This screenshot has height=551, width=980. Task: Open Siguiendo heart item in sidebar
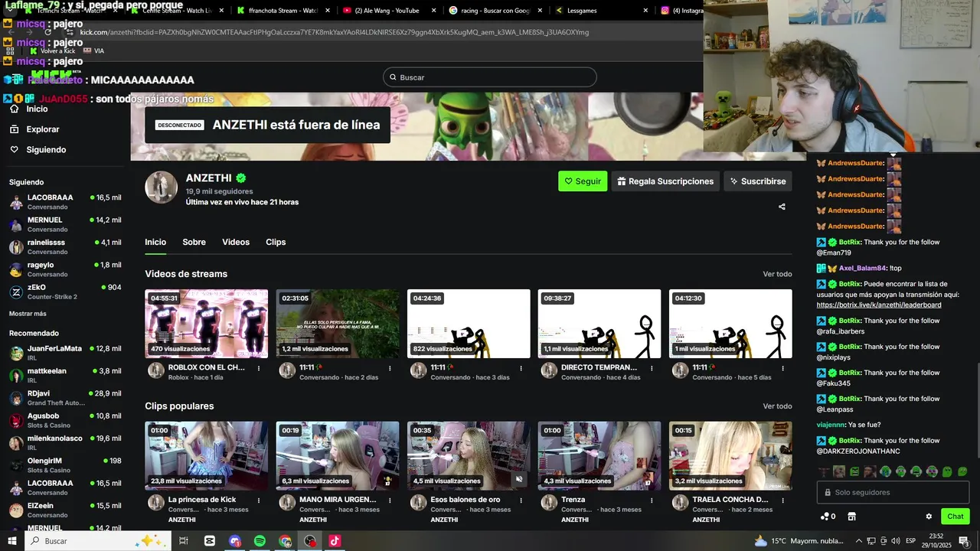click(38, 150)
